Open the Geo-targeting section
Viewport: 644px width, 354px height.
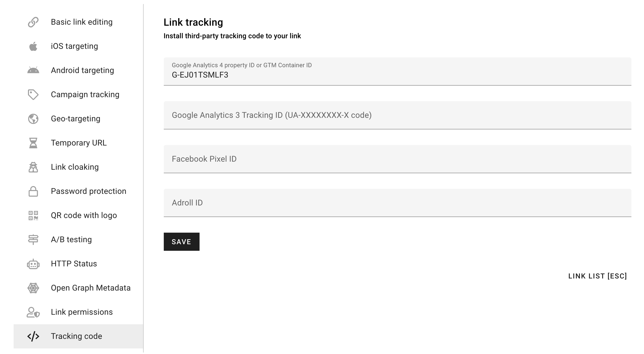click(x=75, y=119)
